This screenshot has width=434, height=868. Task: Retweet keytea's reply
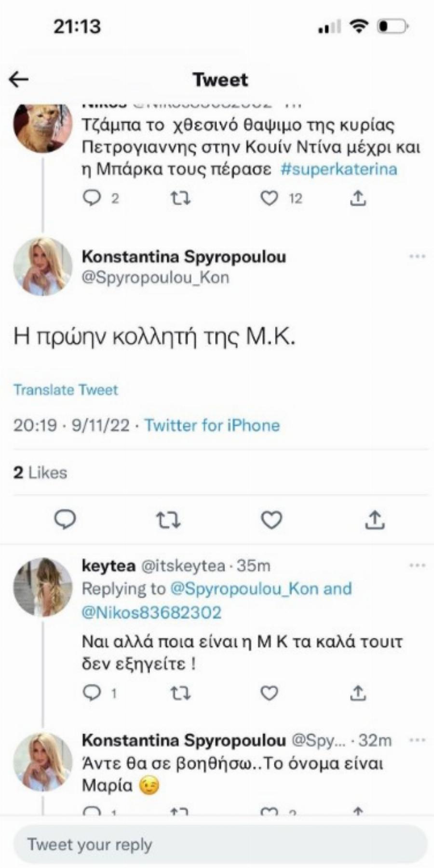tap(181, 692)
